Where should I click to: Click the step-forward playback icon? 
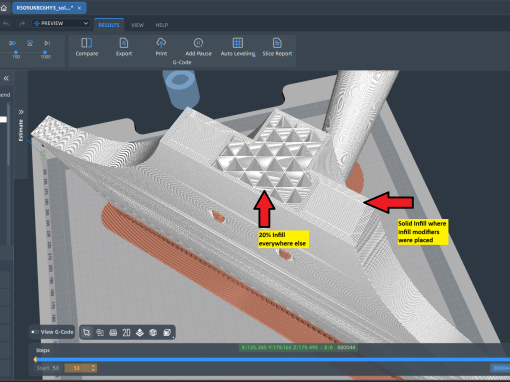47,43
